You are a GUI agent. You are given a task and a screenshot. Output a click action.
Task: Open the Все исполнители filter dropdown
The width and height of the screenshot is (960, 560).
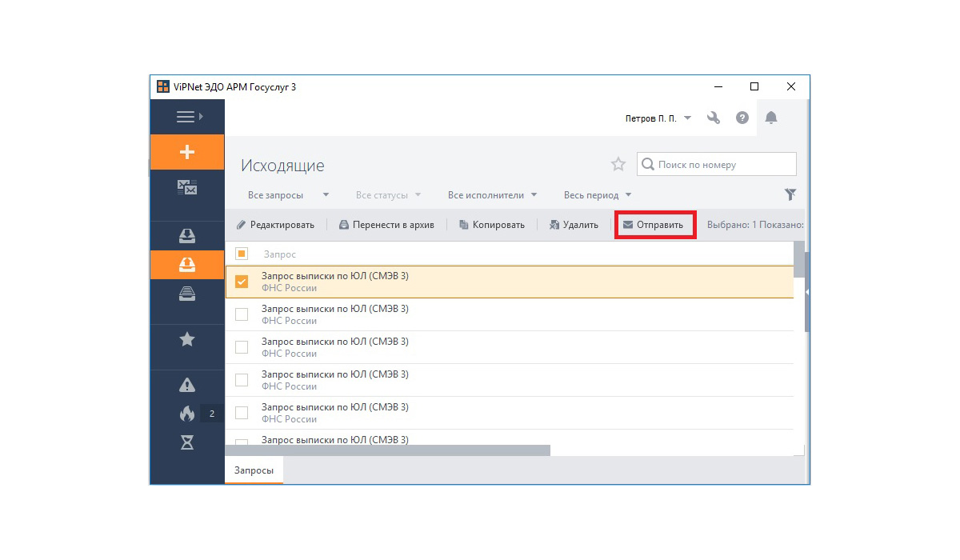492,194
